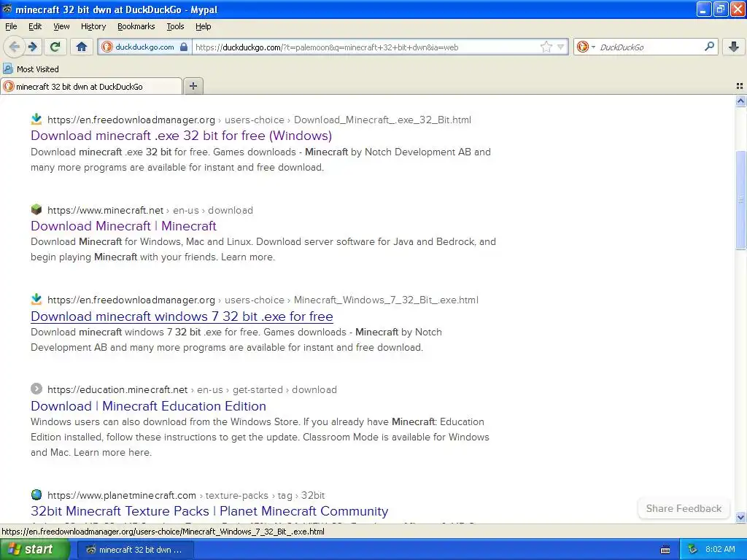Viewport: 747px width, 560px height.
Task: Click the scrollbar down arrow
Action: (x=740, y=517)
